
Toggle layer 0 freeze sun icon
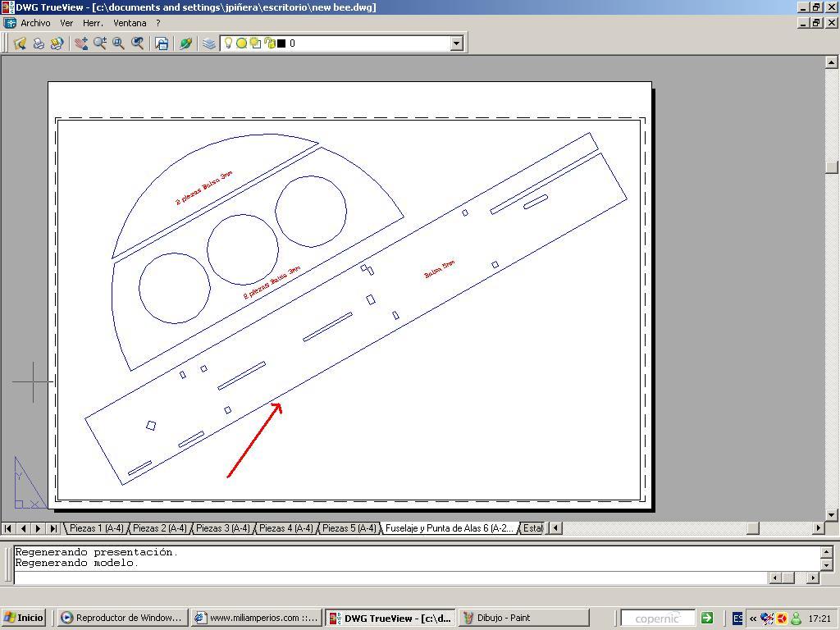click(x=241, y=43)
